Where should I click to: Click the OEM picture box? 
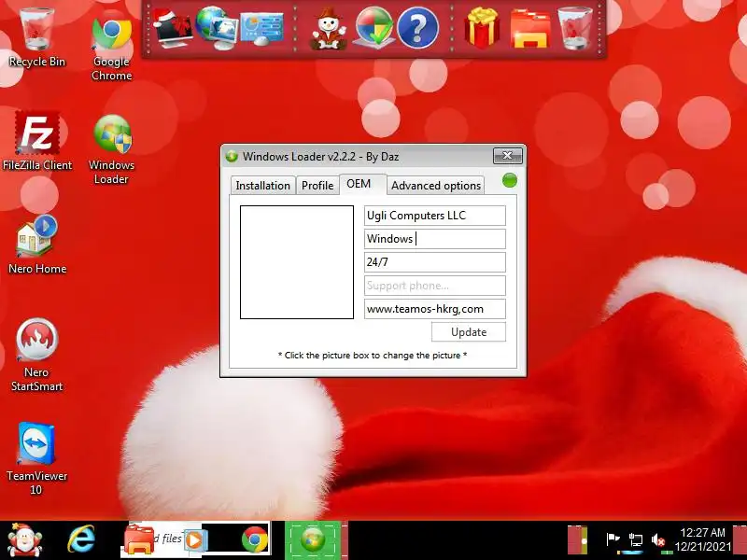(297, 262)
